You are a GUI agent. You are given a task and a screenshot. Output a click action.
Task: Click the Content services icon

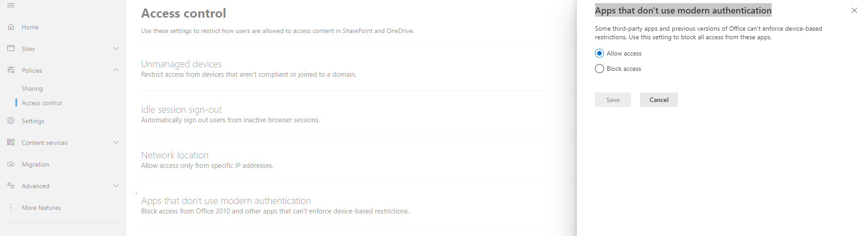[11, 142]
